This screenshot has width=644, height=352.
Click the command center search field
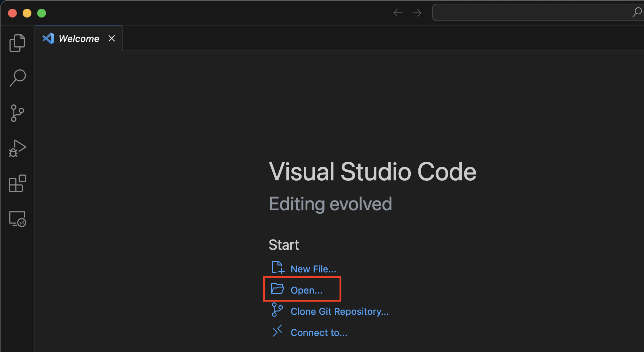538,13
